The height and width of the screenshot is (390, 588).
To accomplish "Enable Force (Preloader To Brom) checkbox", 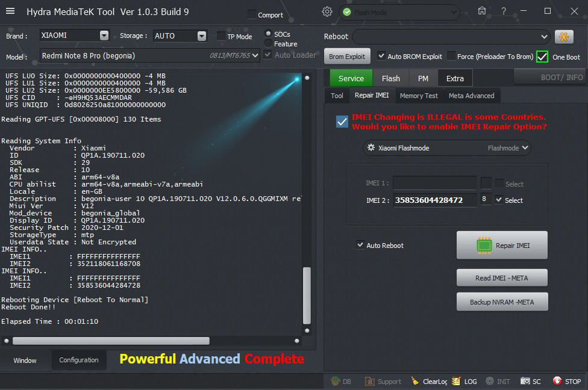I will (451, 56).
